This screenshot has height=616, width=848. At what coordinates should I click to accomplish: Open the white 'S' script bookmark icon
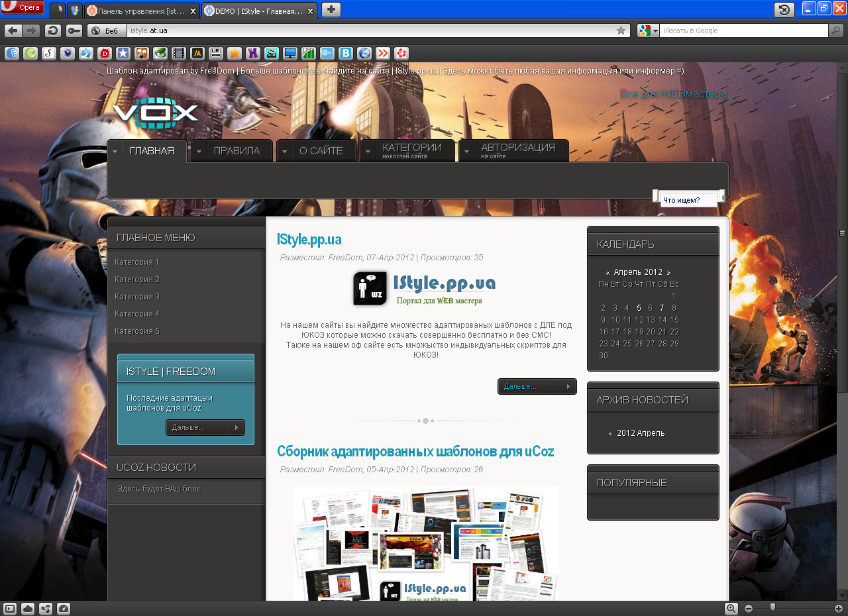[49, 54]
